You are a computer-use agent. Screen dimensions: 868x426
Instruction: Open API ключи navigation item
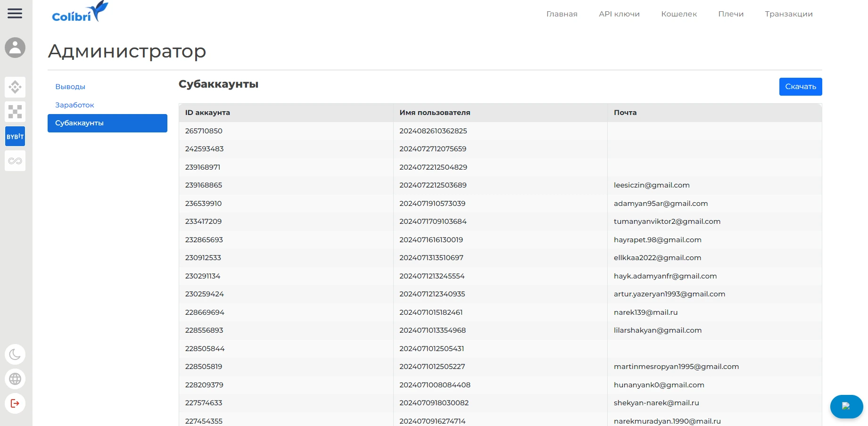pos(619,14)
